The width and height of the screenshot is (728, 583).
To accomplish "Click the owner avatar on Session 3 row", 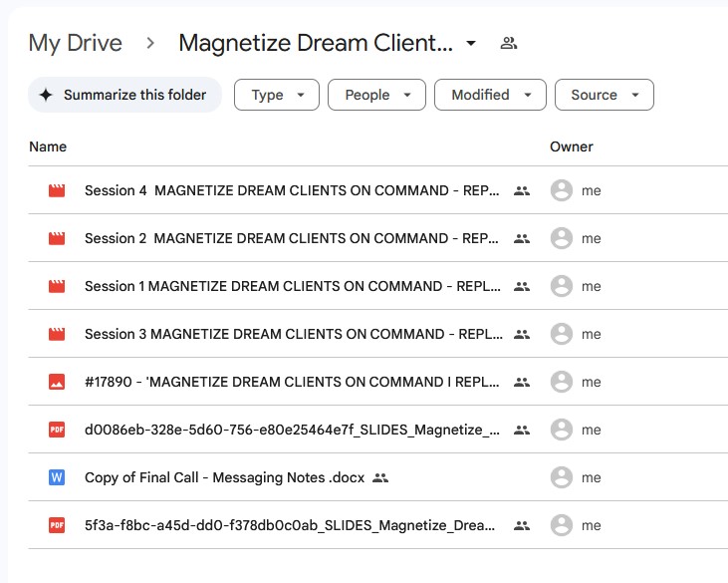I will pyautogui.click(x=562, y=334).
